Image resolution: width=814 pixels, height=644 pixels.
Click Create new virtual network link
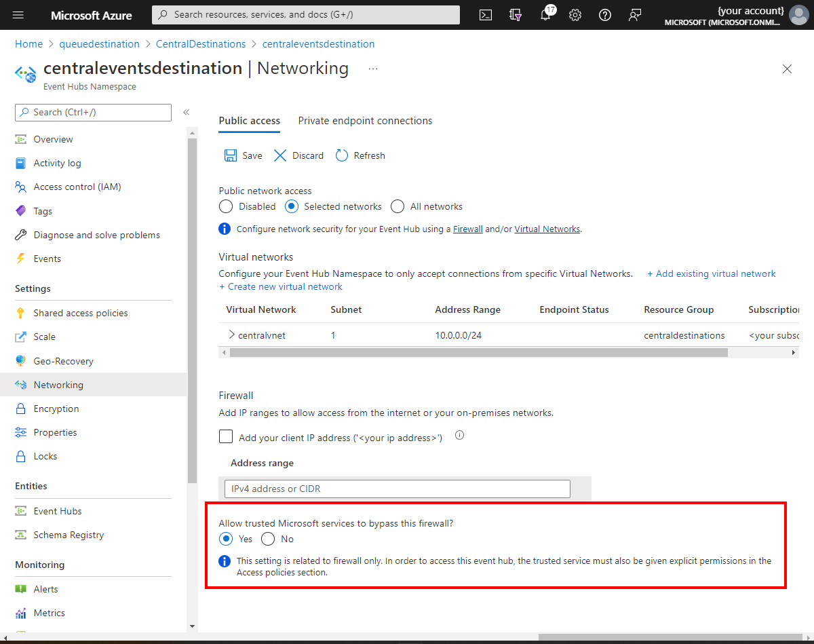click(x=280, y=286)
